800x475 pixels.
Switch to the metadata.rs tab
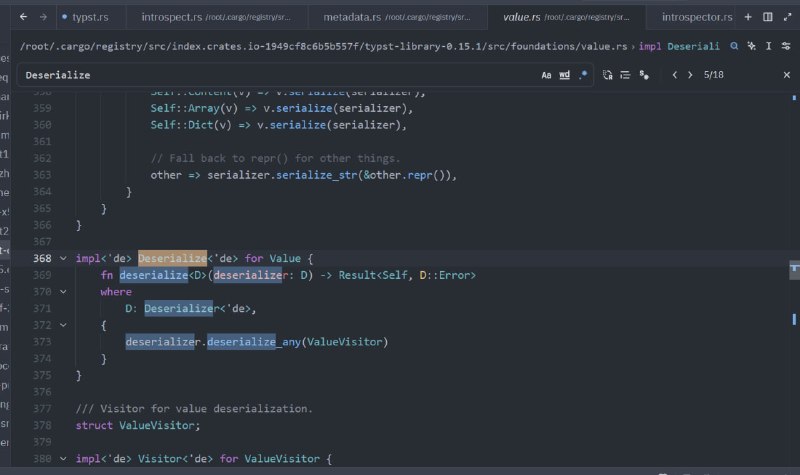397,17
